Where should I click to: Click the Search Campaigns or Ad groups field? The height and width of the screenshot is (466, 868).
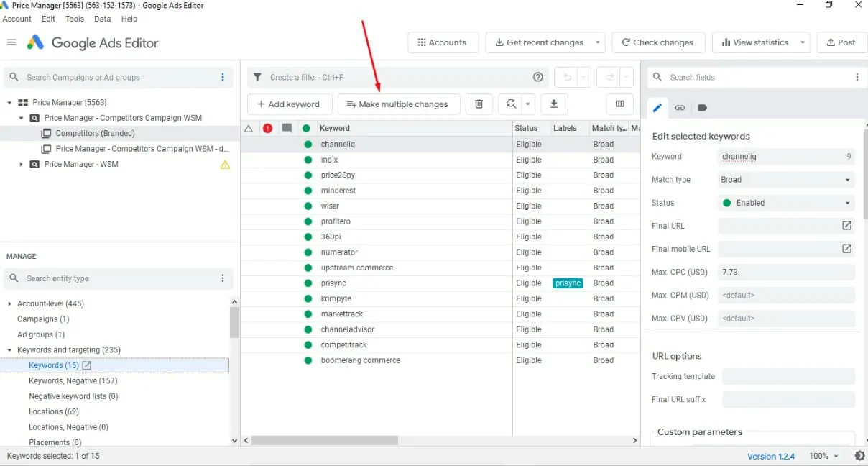pyautogui.click(x=119, y=77)
